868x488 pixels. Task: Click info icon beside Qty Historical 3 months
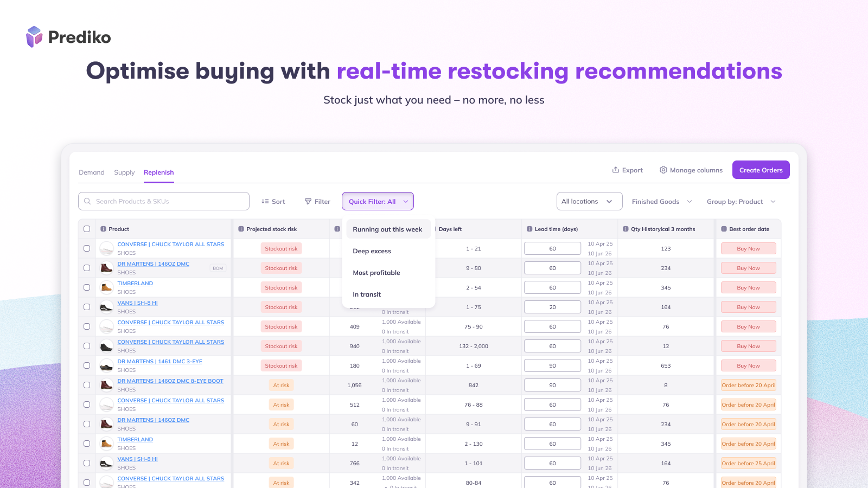point(626,229)
